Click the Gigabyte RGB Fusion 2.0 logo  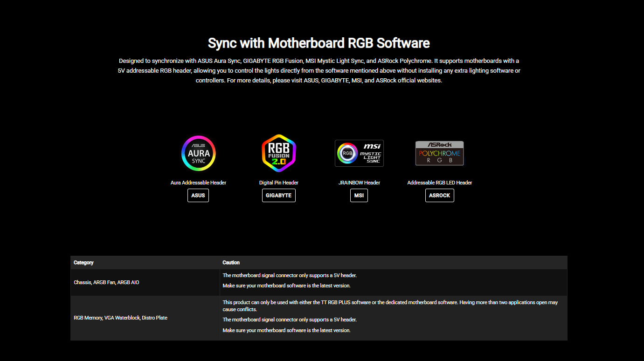tap(279, 153)
